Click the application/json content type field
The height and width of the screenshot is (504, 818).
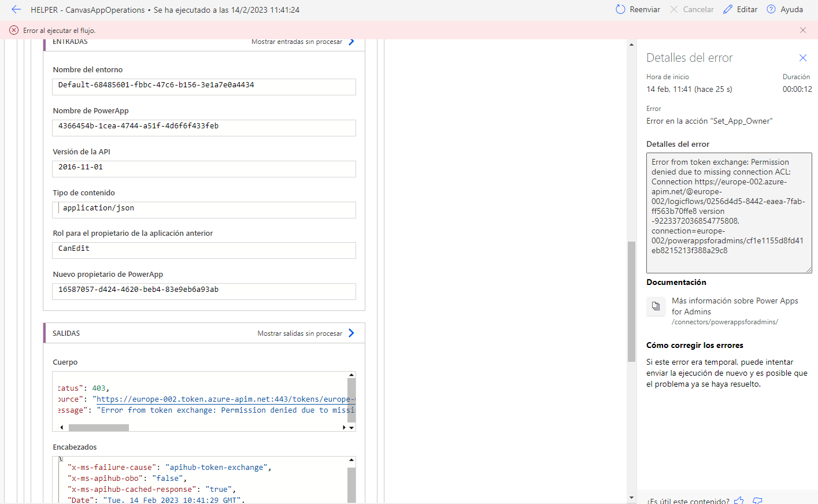(x=204, y=210)
